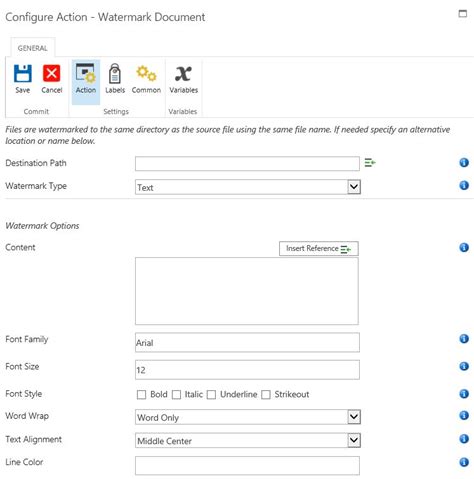
Task: Open the Word Wrap dropdown
Action: point(354,417)
